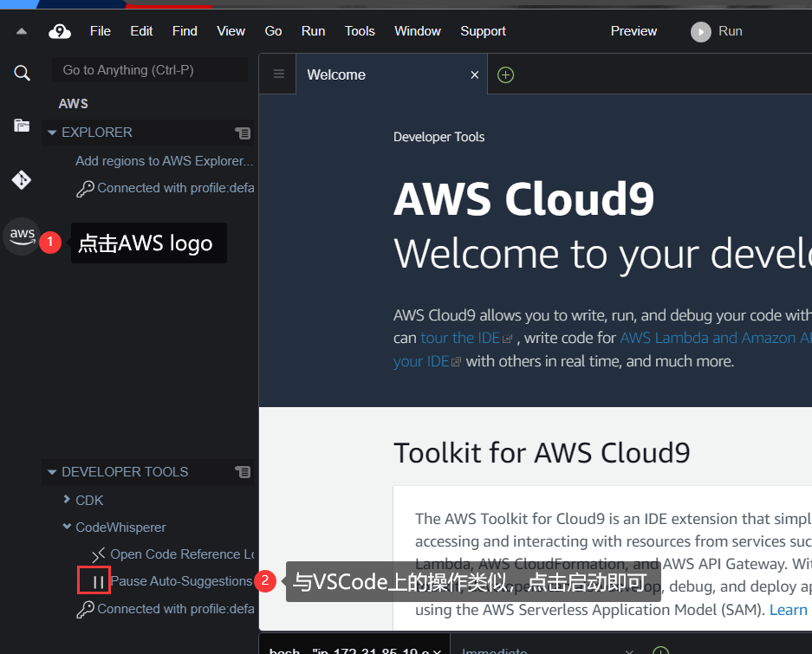Collapse the DEVELOPER TOOLS section

coord(52,472)
